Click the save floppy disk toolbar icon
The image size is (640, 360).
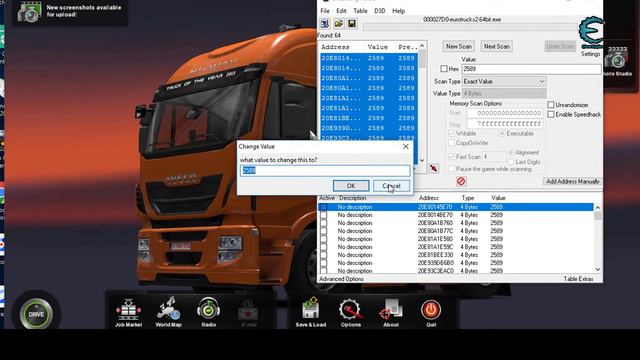(351, 24)
